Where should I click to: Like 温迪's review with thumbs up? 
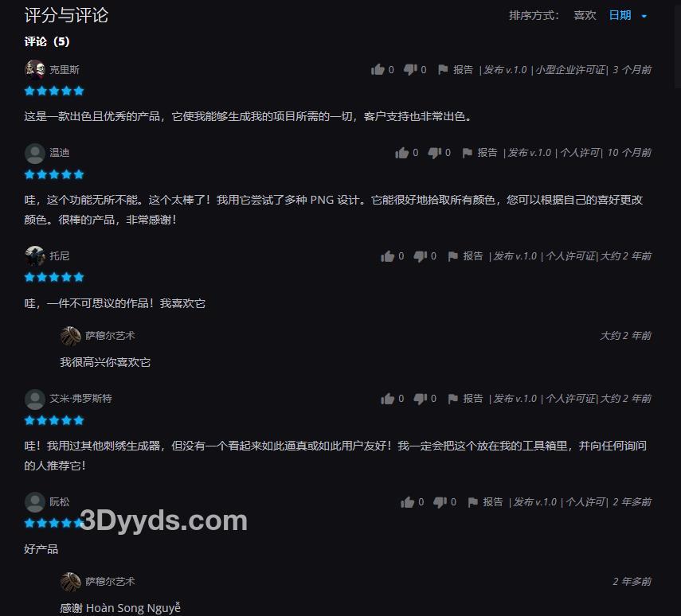402,153
